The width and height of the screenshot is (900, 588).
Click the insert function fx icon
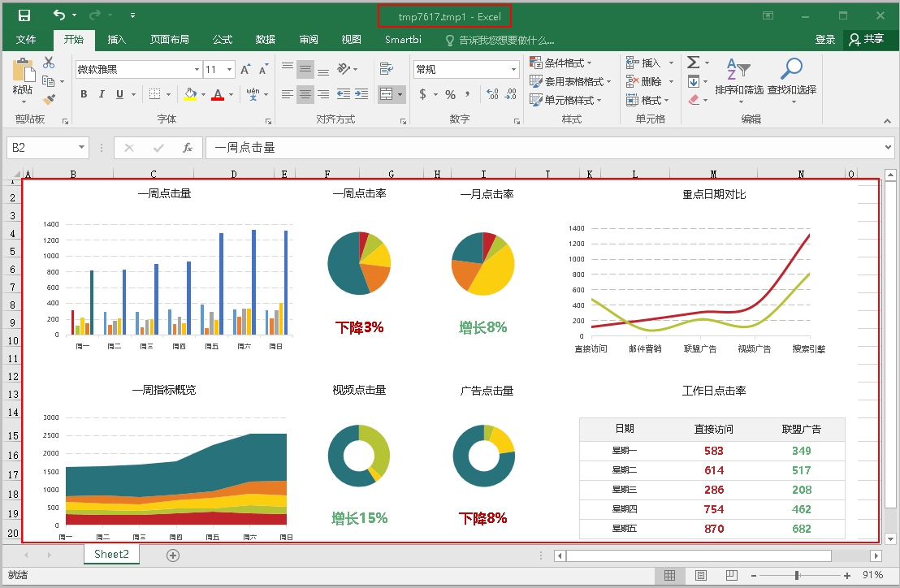coord(188,148)
